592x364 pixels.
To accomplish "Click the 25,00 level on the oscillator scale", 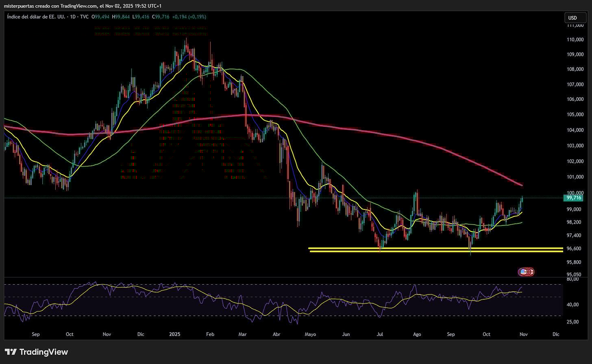I will tap(572, 322).
